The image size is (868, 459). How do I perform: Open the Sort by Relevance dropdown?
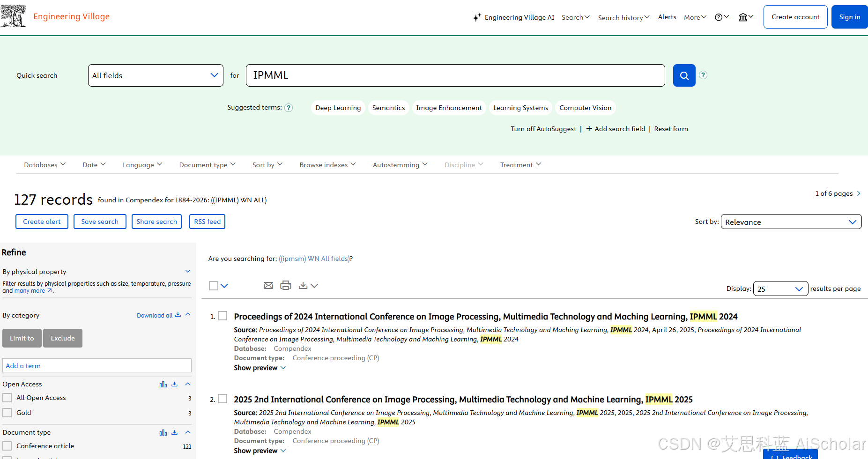point(791,222)
